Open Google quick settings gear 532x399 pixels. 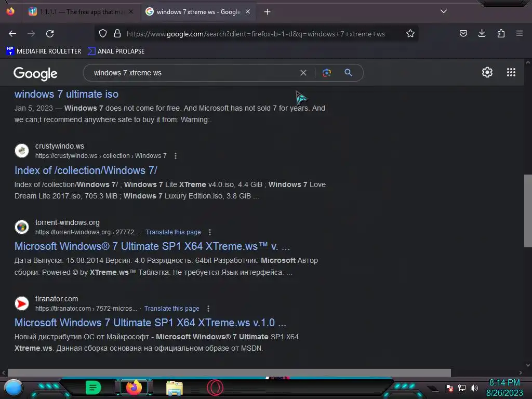(x=487, y=72)
